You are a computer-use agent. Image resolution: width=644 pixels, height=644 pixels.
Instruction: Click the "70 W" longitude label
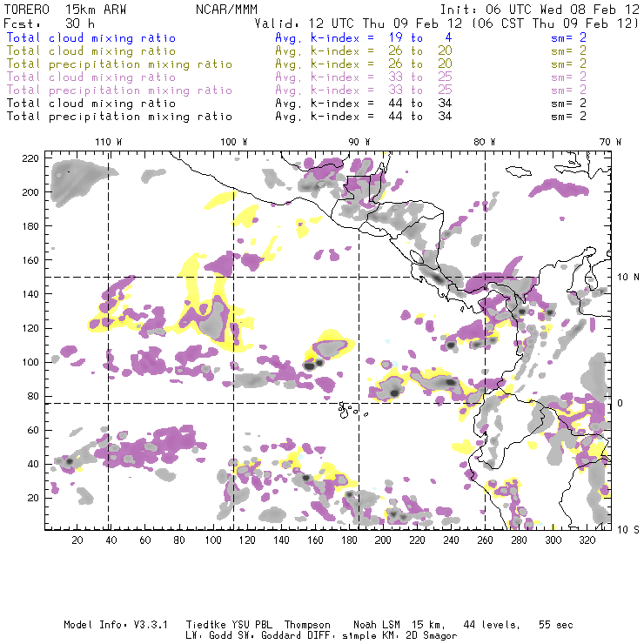coord(610,142)
